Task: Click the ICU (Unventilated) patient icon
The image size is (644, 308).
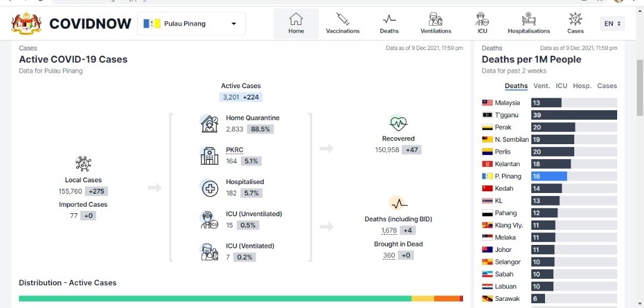Action: click(209, 220)
